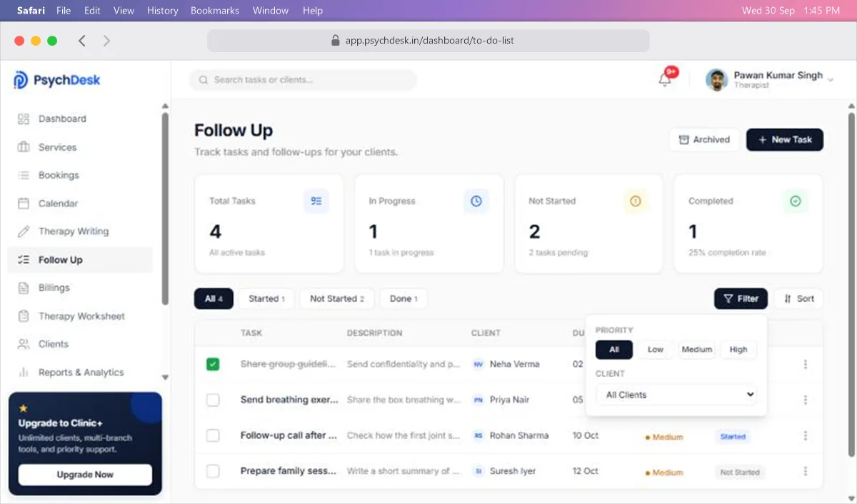This screenshot has width=857, height=504.
Task: Open row menu for Suresh Iyer task
Action: point(806,471)
